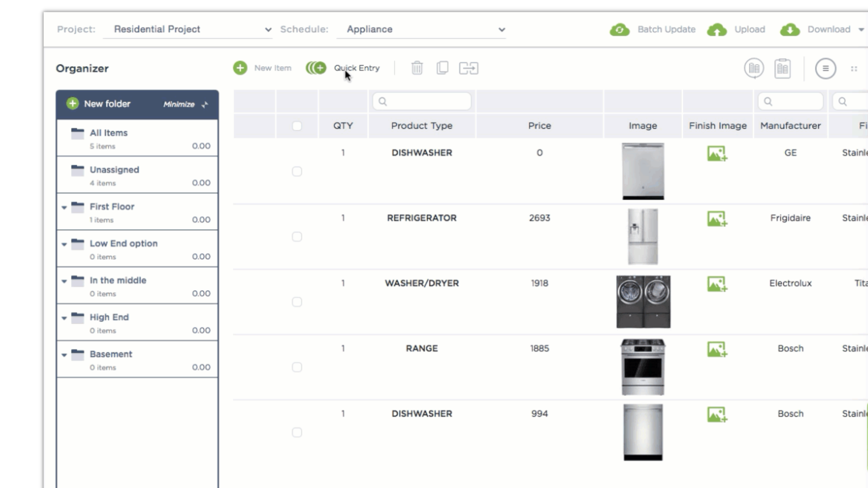Sort by the Manufacturer column header
Image resolution: width=868 pixels, height=488 pixels.
click(790, 126)
